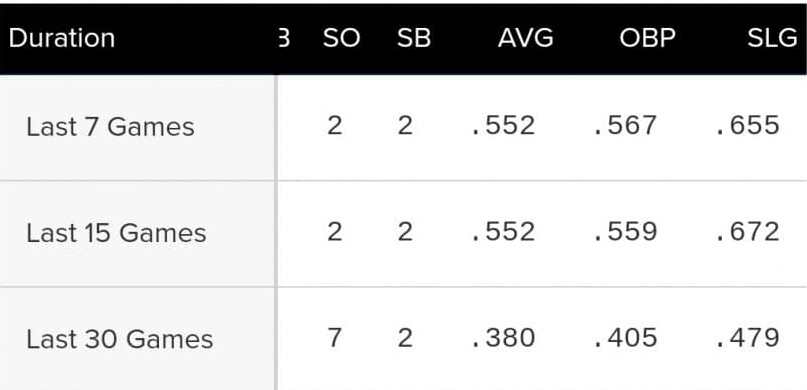Select the Last 30 Games row label
This screenshot has height=390, width=807.
tap(119, 339)
